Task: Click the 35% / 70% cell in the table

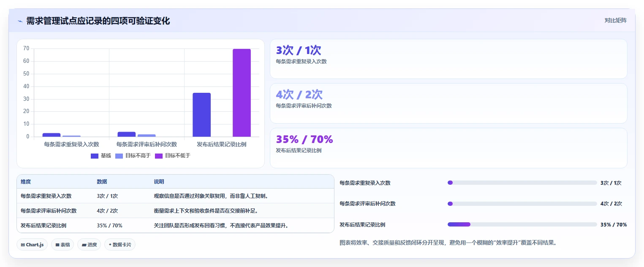Action: tap(109, 226)
